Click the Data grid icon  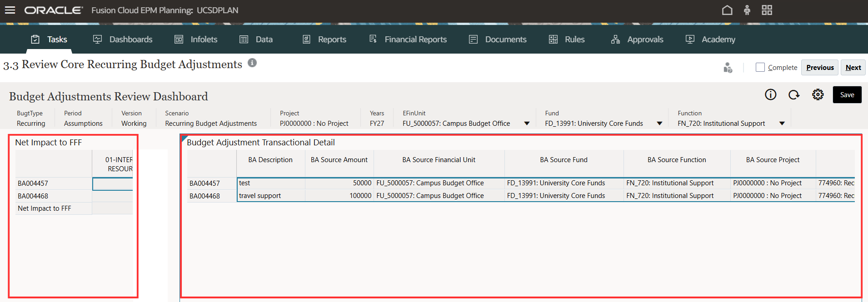tap(244, 40)
